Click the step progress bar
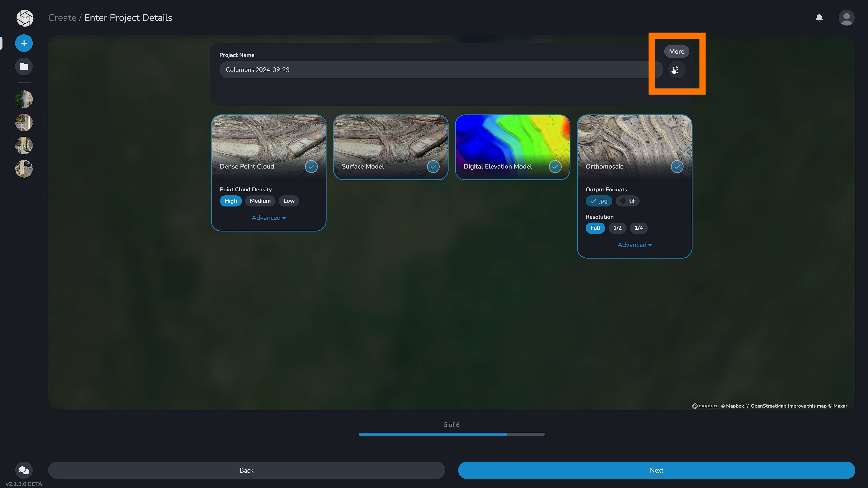The image size is (868, 488). (452, 434)
